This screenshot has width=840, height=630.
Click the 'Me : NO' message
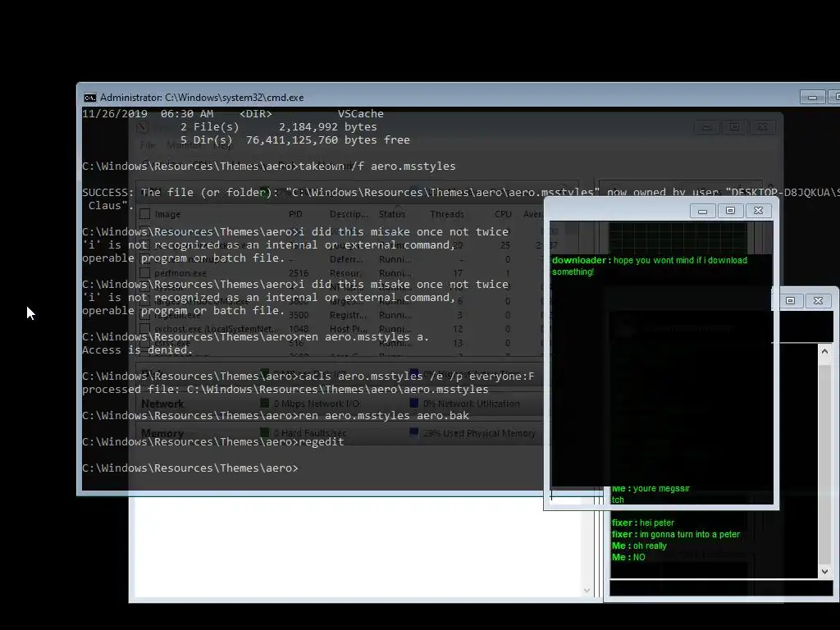click(x=628, y=558)
